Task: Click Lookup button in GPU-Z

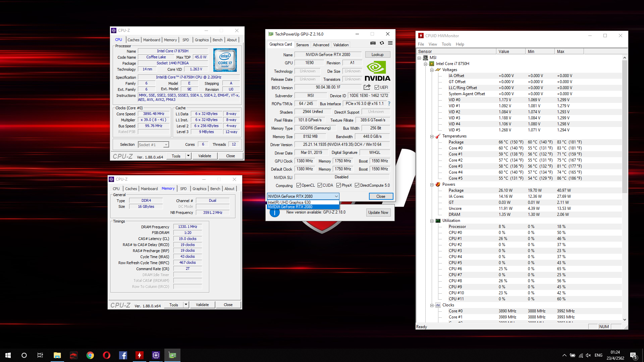Action: (x=377, y=55)
